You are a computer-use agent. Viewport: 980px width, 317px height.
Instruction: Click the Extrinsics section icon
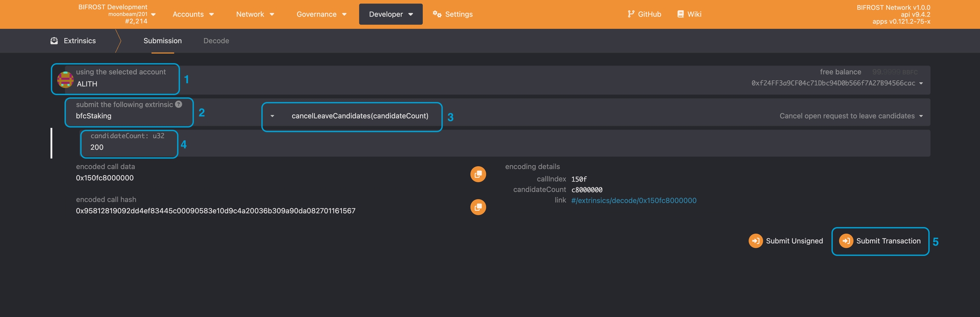[x=54, y=41]
